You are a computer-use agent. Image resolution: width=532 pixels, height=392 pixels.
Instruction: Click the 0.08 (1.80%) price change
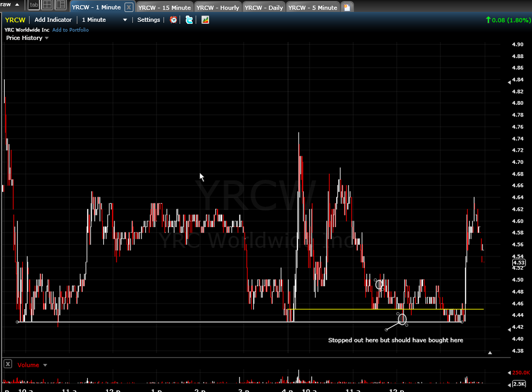[x=508, y=20]
